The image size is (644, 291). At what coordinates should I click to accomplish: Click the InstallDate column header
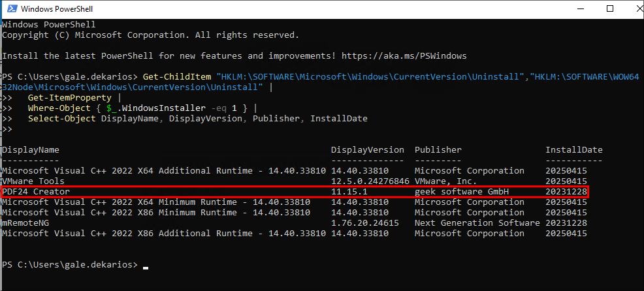573,150
